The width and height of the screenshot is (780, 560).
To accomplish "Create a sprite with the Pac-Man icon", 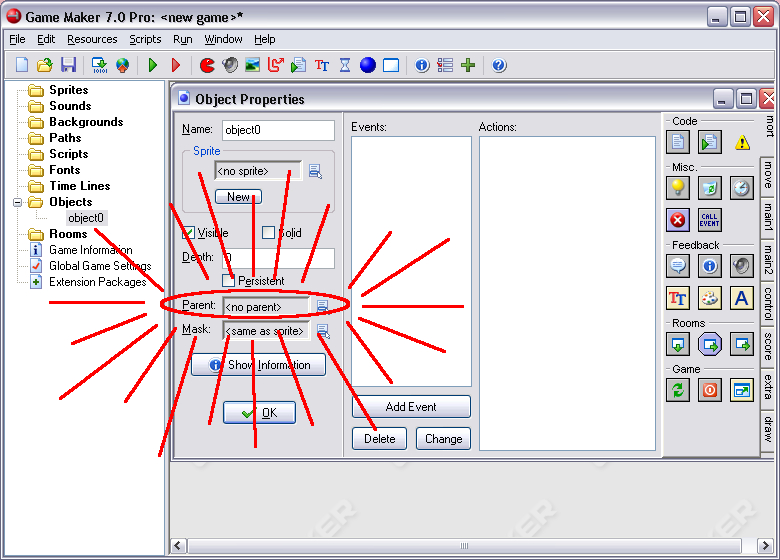I will [x=207, y=65].
